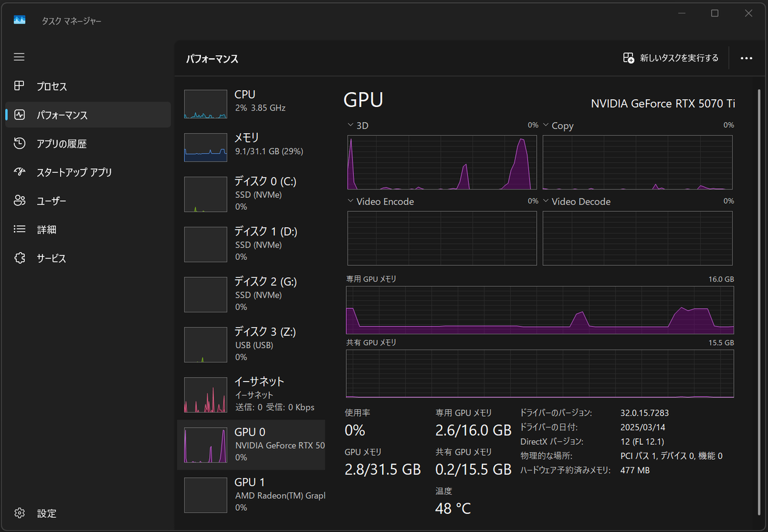Image resolution: width=768 pixels, height=532 pixels.
Task: Click the プロセス (Processes) icon
Action: click(x=19, y=86)
